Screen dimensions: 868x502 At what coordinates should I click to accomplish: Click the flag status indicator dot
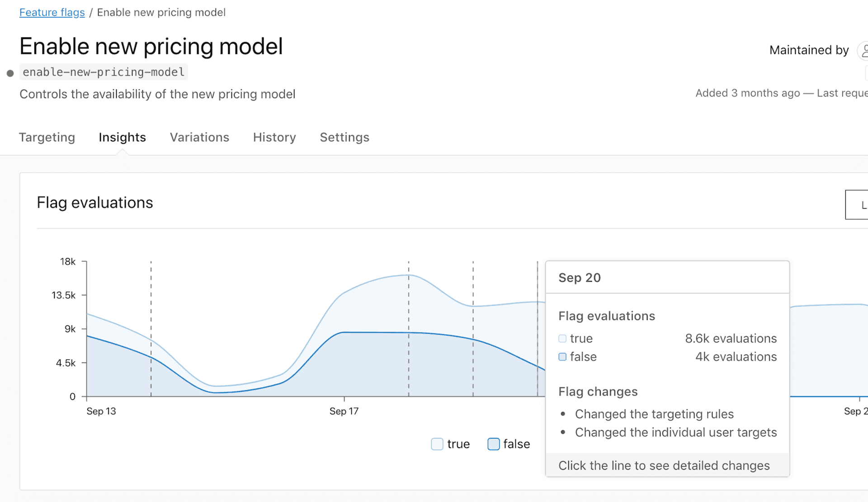point(10,73)
